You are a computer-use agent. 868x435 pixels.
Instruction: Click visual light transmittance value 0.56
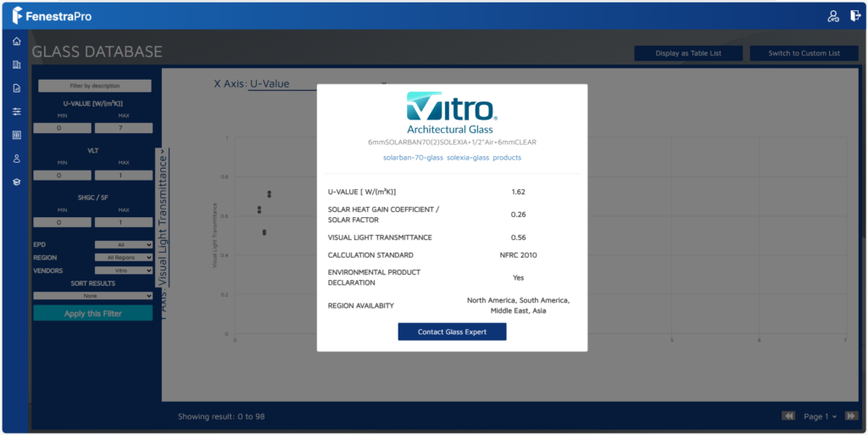click(518, 237)
